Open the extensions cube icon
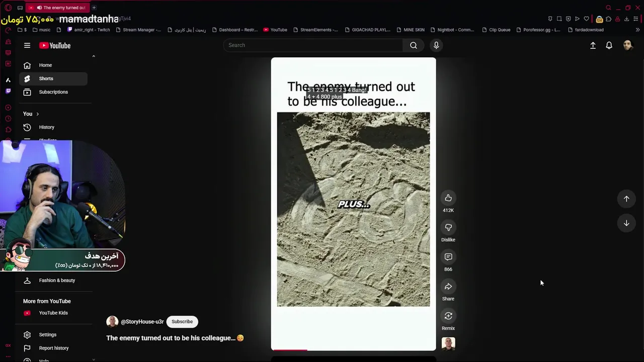 click(609, 19)
